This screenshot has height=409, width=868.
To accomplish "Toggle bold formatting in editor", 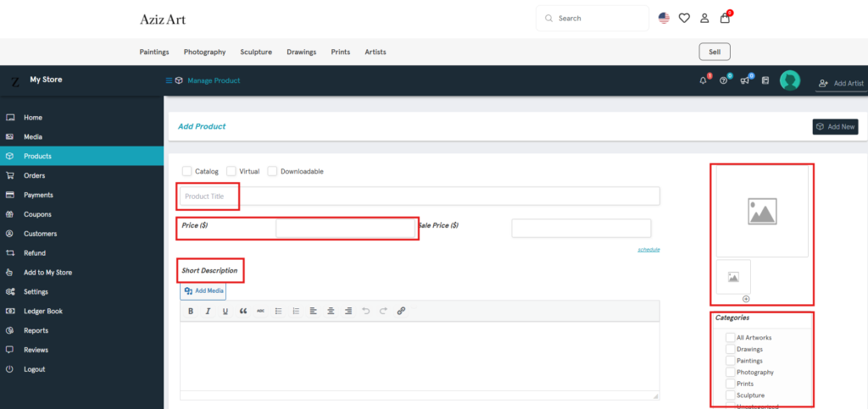I will pyautogui.click(x=191, y=311).
